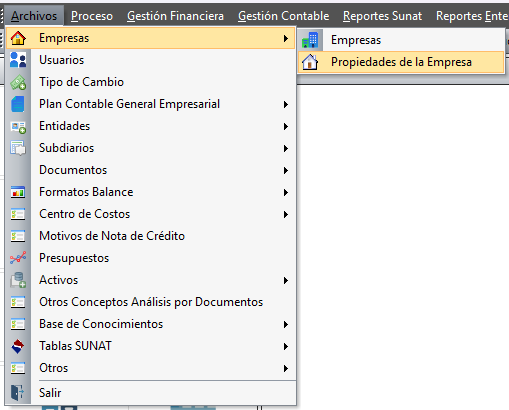Expand the Tablas SUNAT submenu arrow
The height and width of the screenshot is (410, 509).
point(286,346)
